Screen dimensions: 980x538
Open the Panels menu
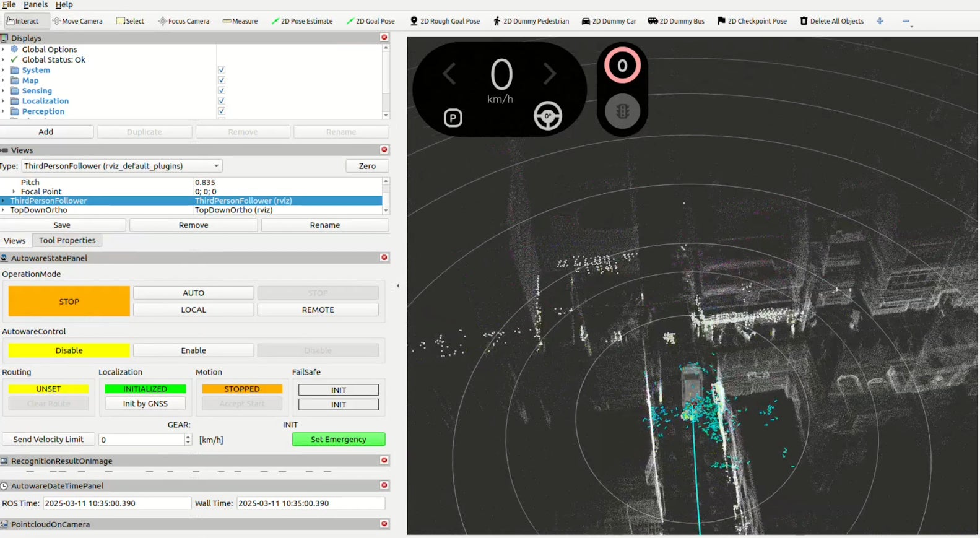tap(35, 5)
